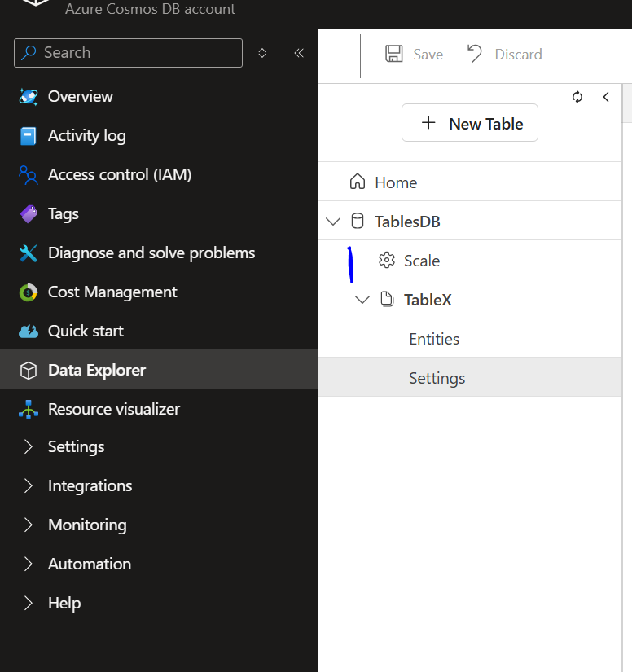Screen dimensions: 632x672
Task: Click the search magnifier icon
Action: pyautogui.click(x=29, y=53)
